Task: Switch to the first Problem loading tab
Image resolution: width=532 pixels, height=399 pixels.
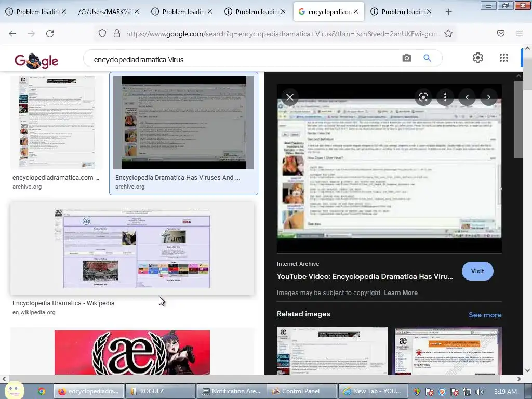Action: coord(36,11)
